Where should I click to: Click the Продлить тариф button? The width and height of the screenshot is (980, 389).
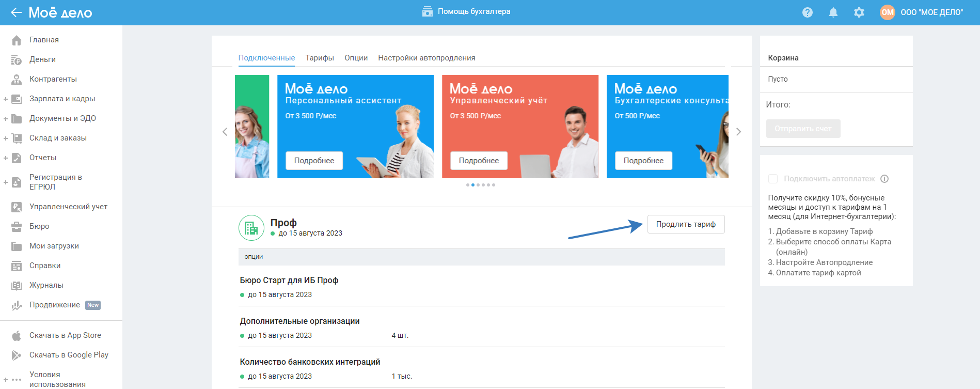[x=686, y=224]
